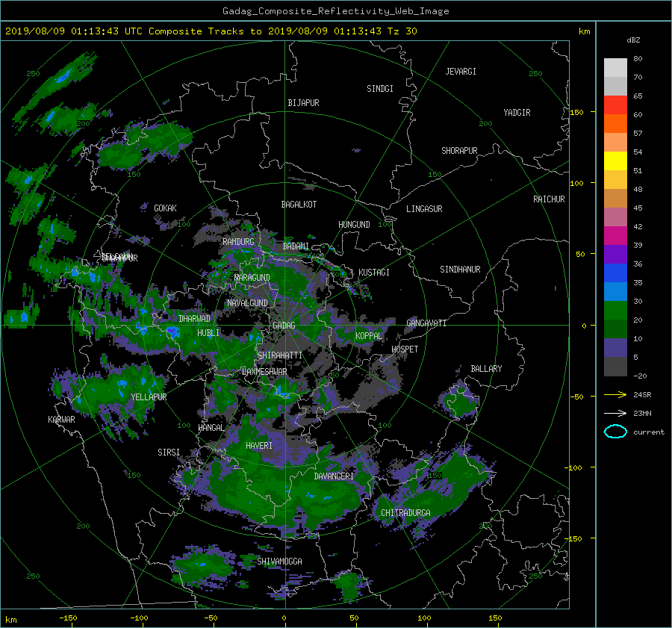Click the 0 bottom axis tick label
Viewport: 672px width, 628px height.
tap(284, 618)
